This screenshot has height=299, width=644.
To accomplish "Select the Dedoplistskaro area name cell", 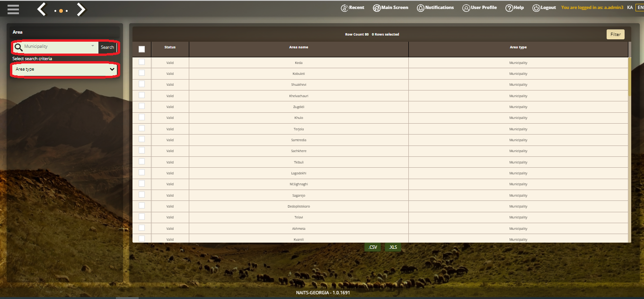I will coord(299,206).
